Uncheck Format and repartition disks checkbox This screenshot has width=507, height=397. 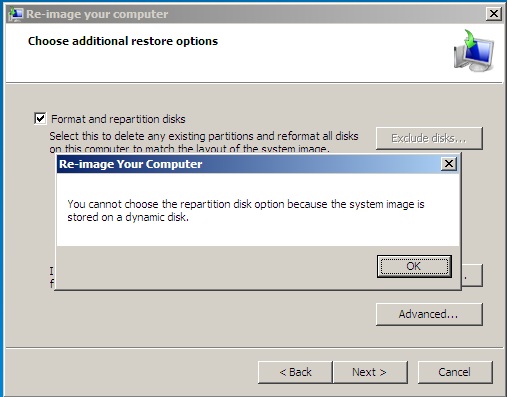[x=40, y=118]
